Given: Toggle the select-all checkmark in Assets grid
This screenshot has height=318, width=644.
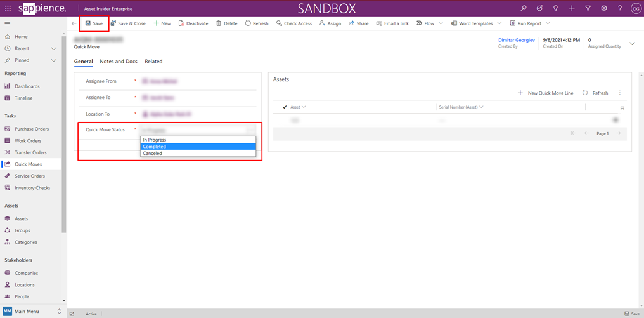Looking at the screenshot, I should click(x=284, y=107).
